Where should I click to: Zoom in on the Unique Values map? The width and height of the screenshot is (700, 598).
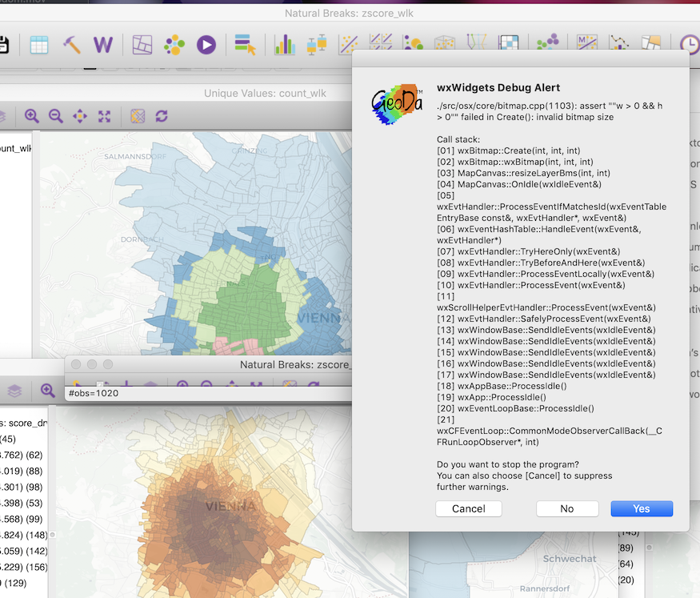[x=31, y=116]
